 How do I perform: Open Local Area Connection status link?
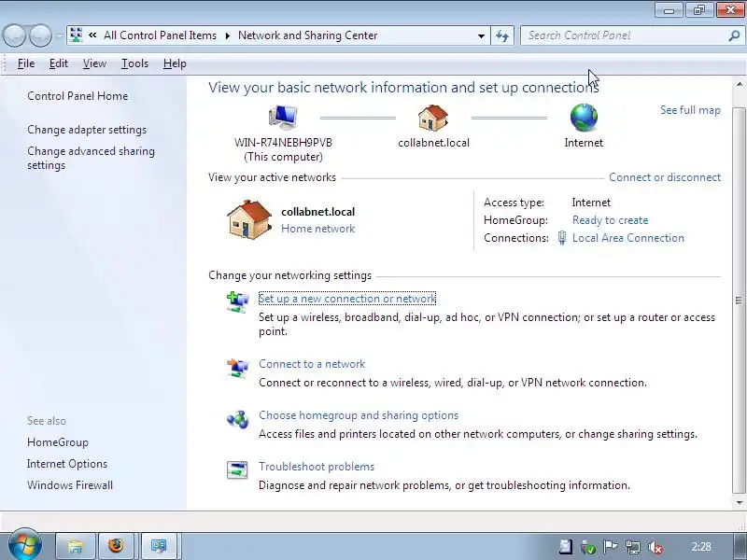[x=627, y=238]
